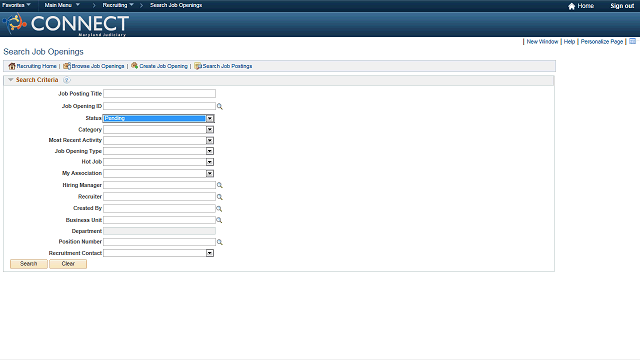The height and width of the screenshot is (360, 640).
Task: Open lookup for Hiring Manager
Action: pos(220,185)
